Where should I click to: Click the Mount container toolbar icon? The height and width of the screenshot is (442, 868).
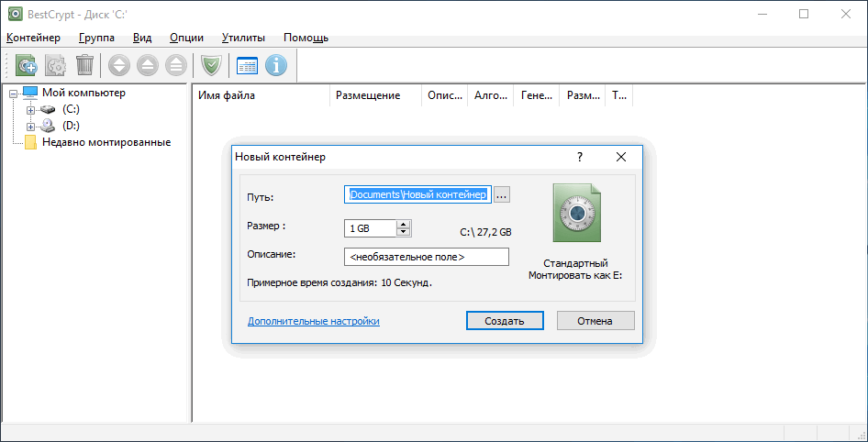[x=119, y=65]
